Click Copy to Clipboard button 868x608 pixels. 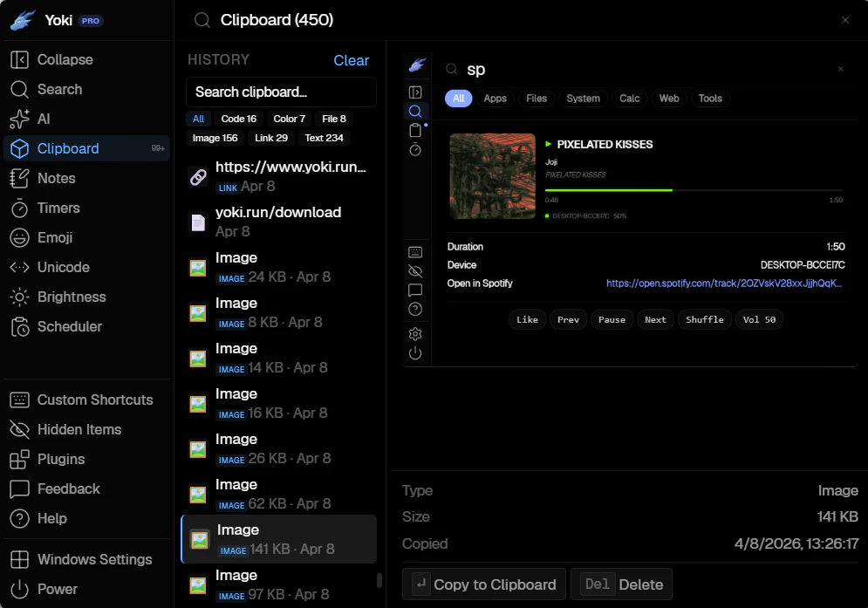[484, 584]
